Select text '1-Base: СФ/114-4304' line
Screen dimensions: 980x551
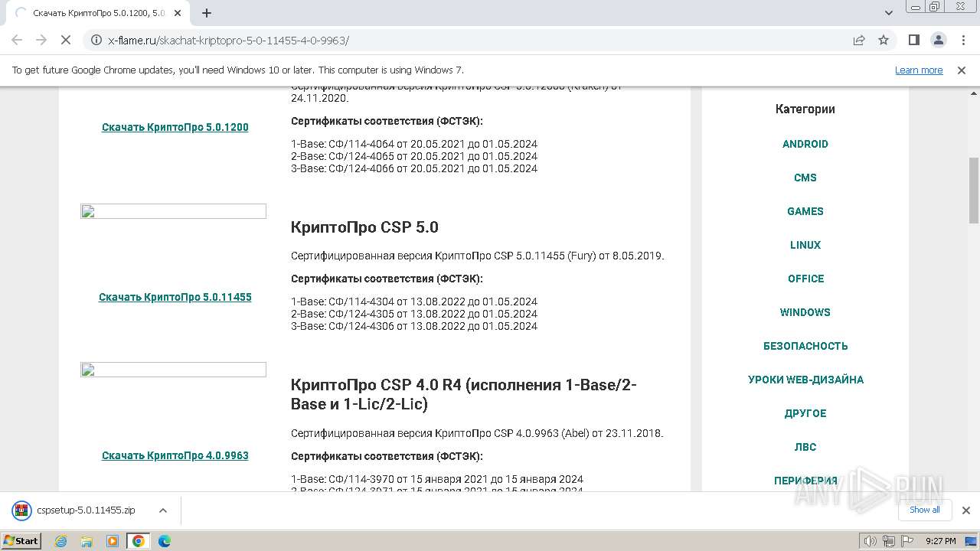click(414, 302)
